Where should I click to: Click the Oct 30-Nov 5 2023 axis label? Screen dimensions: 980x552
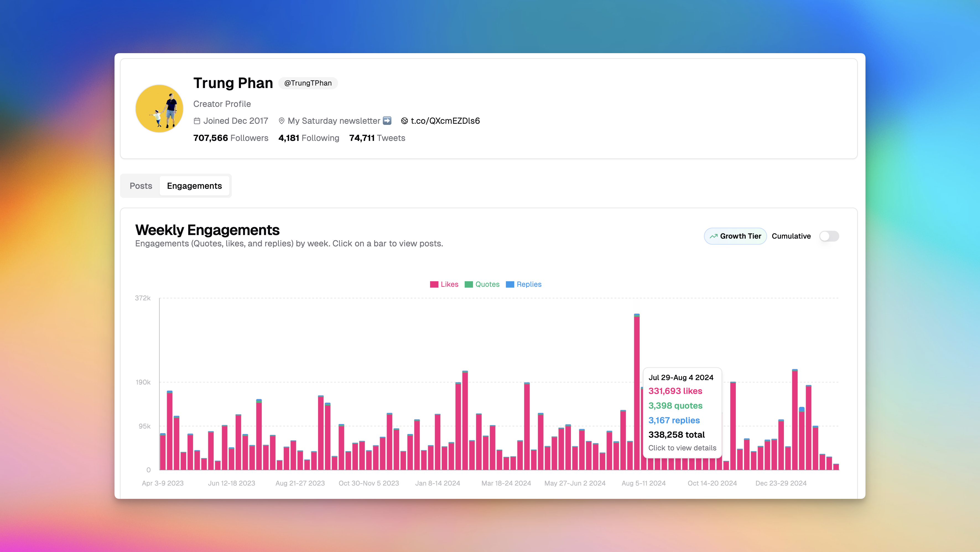point(369,483)
